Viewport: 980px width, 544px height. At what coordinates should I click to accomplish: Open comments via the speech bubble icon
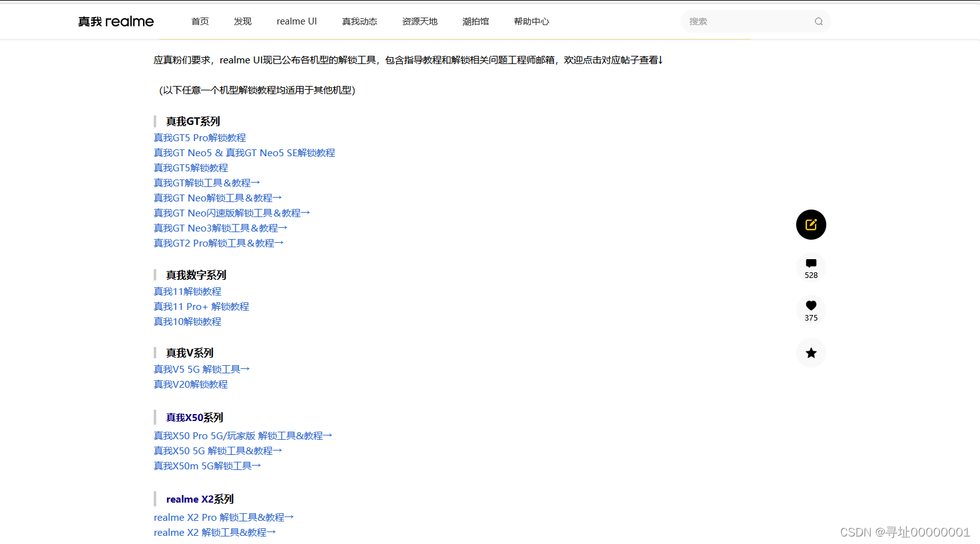tap(811, 264)
